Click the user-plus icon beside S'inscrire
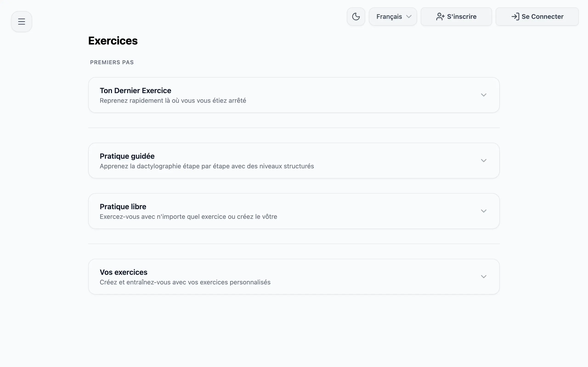This screenshot has width=588, height=367. 440,17
